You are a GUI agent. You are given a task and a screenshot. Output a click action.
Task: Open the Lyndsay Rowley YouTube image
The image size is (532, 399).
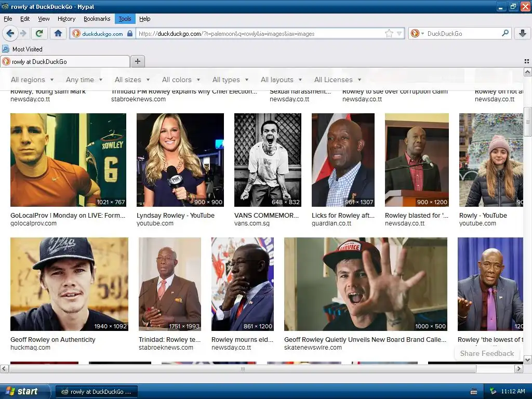pyautogui.click(x=180, y=160)
